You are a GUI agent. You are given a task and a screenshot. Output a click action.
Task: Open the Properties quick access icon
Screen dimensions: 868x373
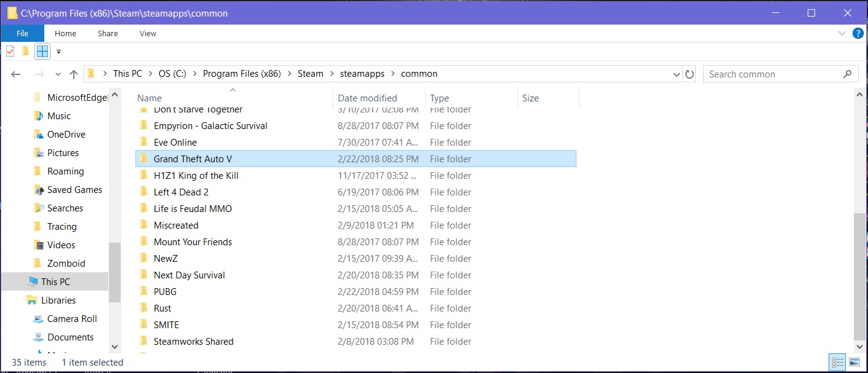click(10, 51)
